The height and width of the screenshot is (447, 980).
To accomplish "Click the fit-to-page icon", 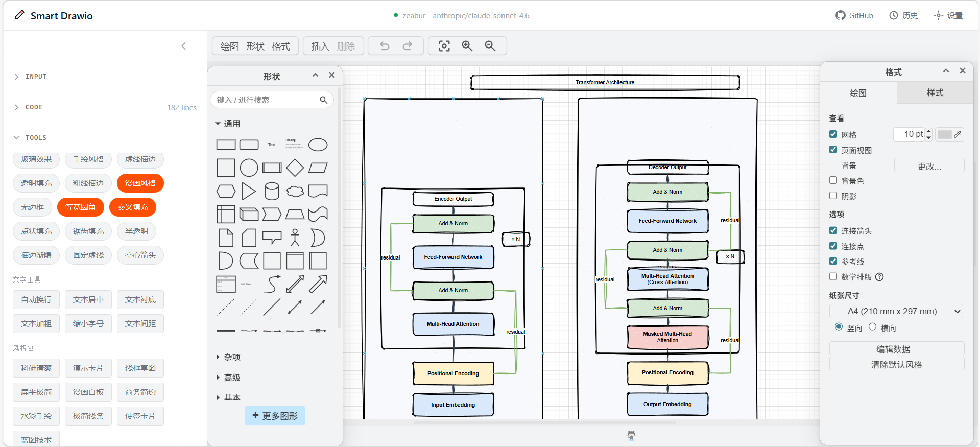I will 444,46.
